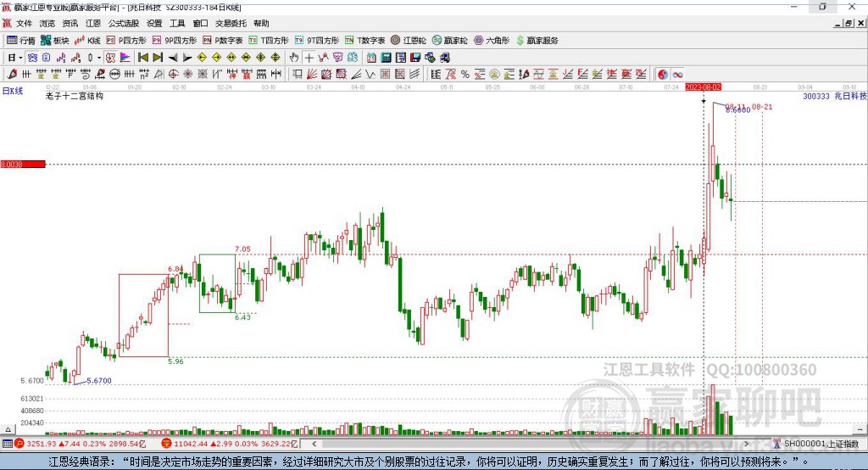Open the 9T四方形 tool

[317, 41]
